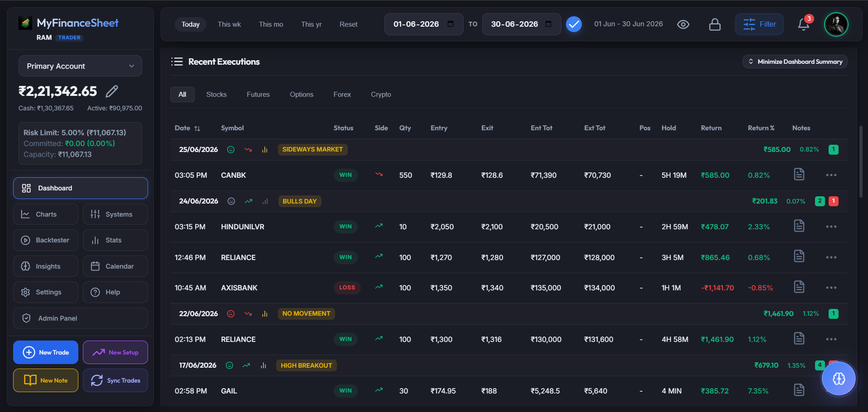This screenshot has height=412, width=868.
Task: Click the edit balance pencil icon
Action: [112, 91]
